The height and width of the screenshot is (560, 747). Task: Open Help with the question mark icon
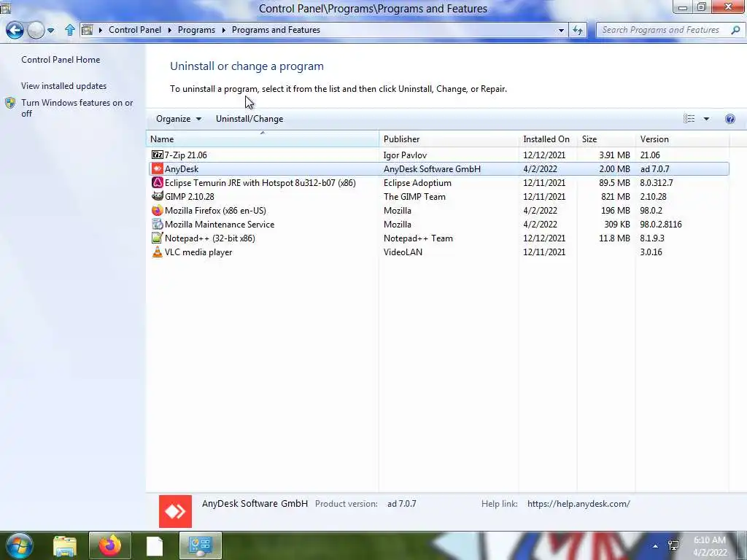pyautogui.click(x=729, y=119)
